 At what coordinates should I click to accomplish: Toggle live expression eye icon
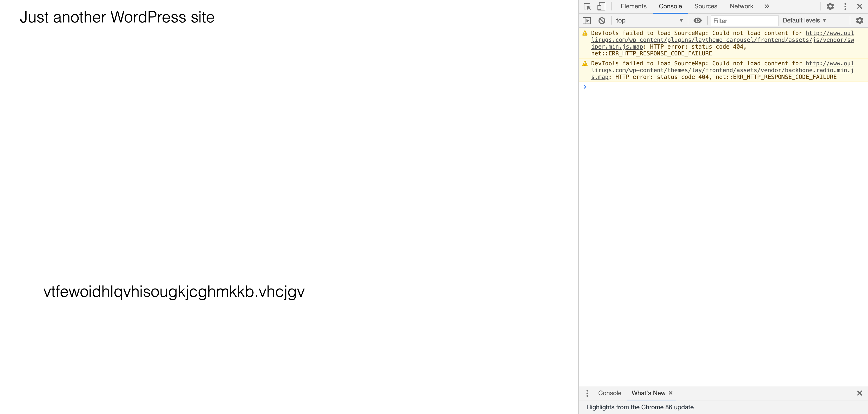coord(697,21)
